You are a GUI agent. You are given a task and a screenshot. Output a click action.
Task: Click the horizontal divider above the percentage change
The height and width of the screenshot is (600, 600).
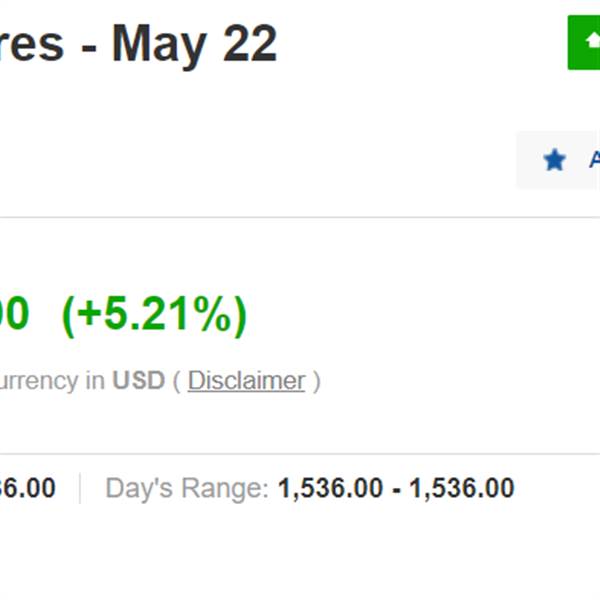pyautogui.click(x=300, y=217)
